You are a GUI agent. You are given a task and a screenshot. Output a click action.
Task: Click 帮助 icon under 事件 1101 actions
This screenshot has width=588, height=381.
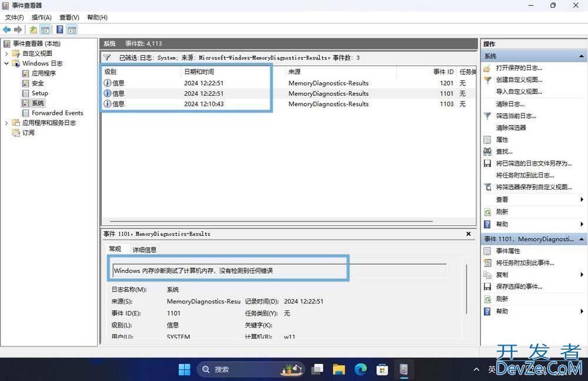coord(487,311)
